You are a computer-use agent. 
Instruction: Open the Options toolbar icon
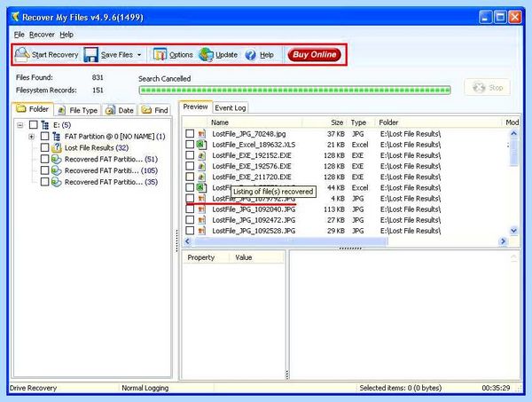[x=160, y=54]
